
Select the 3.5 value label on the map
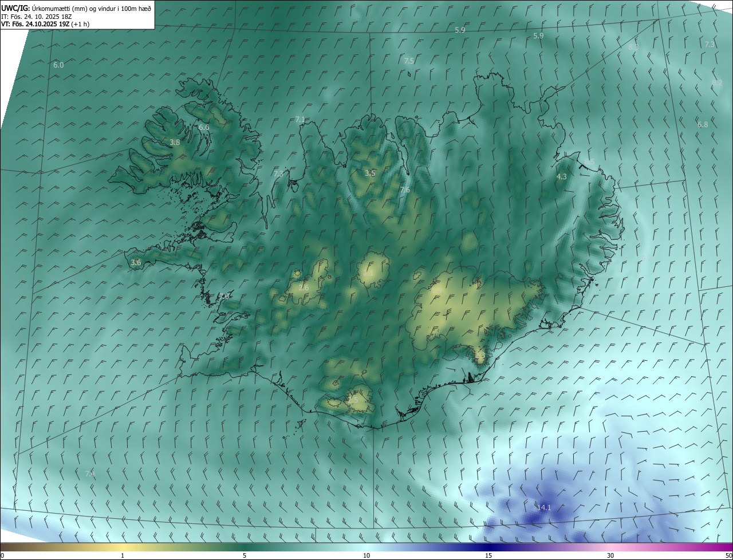tap(371, 173)
